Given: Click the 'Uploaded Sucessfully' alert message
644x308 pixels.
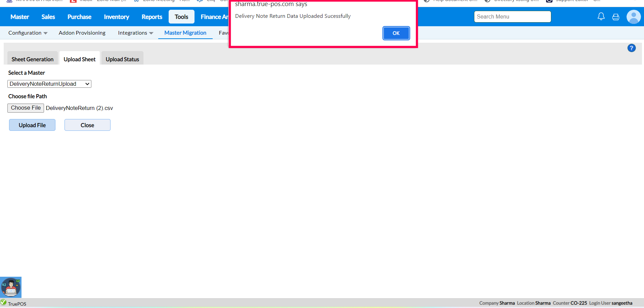Looking at the screenshot, I should 293,16.
